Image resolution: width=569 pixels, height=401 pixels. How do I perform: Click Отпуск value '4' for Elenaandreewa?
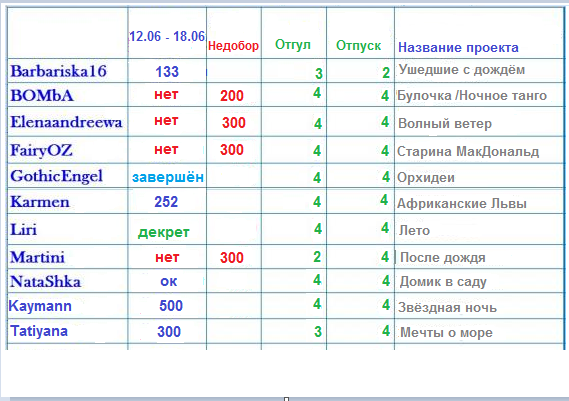[x=385, y=122]
